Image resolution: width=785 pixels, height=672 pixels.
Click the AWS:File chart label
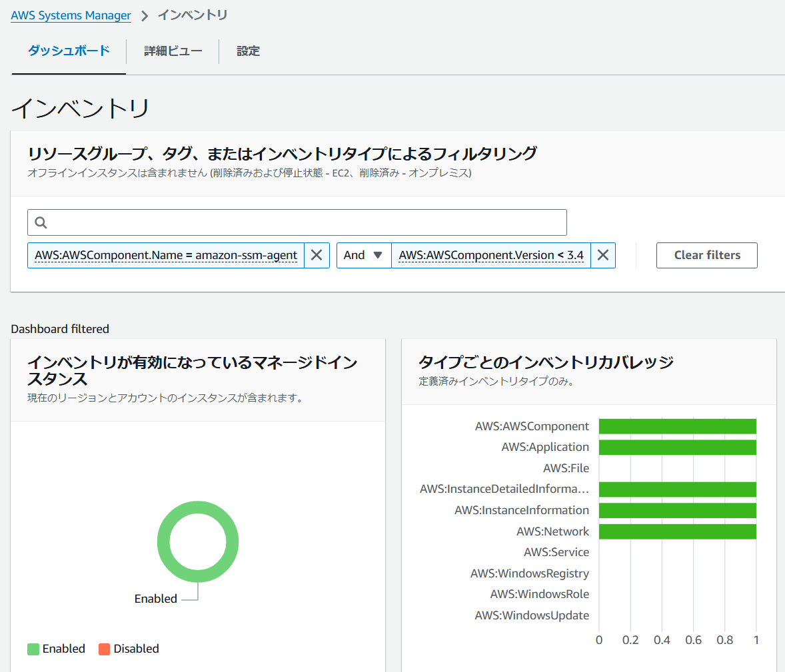point(566,468)
